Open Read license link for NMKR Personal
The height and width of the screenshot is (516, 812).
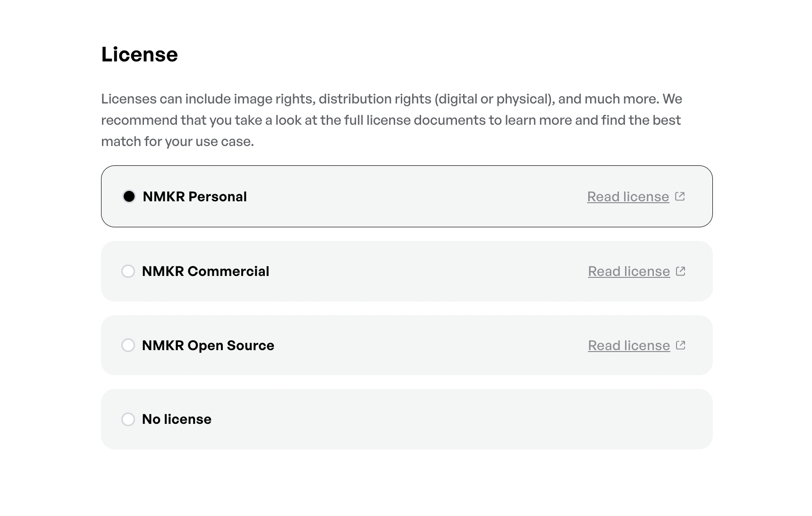tap(628, 197)
